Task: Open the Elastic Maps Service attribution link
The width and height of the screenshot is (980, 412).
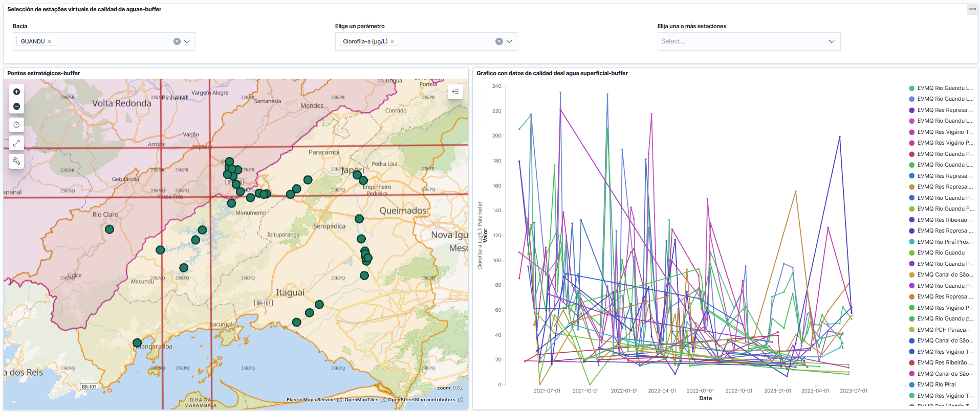Action: (x=311, y=400)
